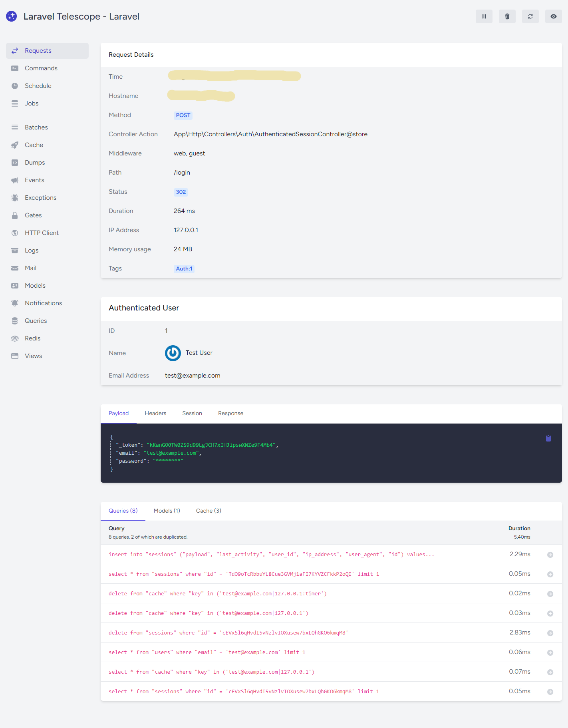
Task: Open details of 0.03ms delete cache query
Action: click(x=550, y=614)
